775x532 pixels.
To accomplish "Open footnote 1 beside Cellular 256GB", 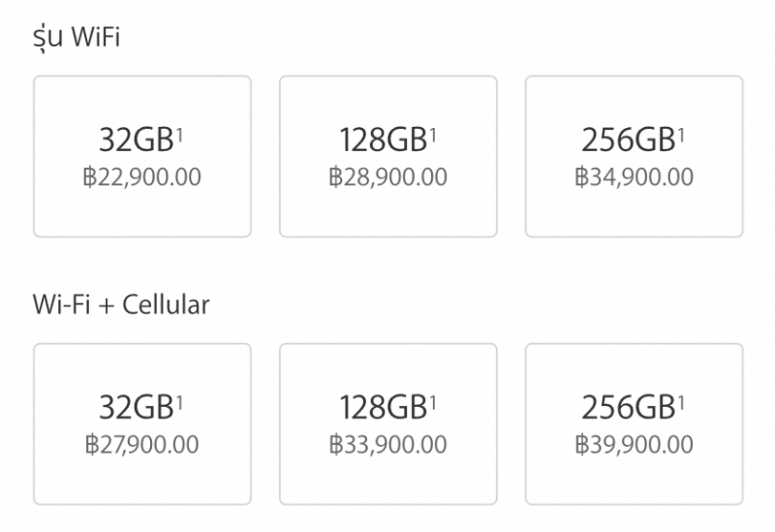I will pyautogui.click(x=681, y=403).
